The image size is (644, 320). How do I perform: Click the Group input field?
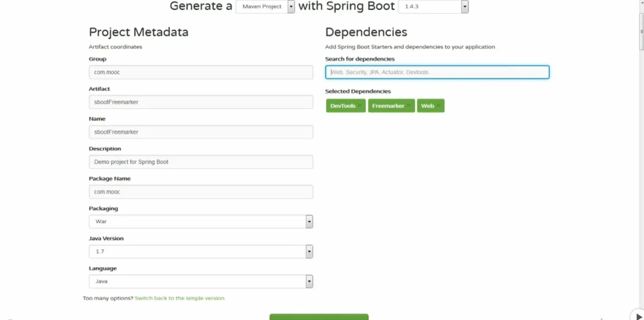pos(201,72)
